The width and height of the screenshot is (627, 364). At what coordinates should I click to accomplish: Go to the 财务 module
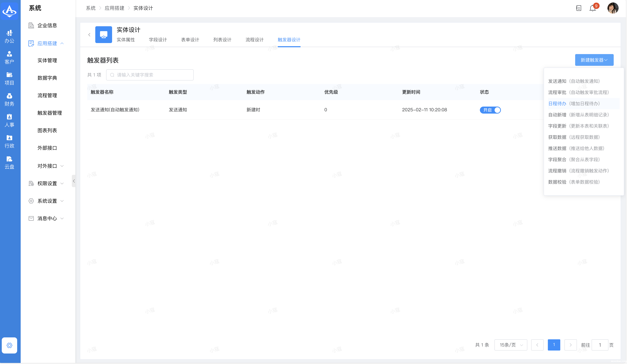point(9,99)
